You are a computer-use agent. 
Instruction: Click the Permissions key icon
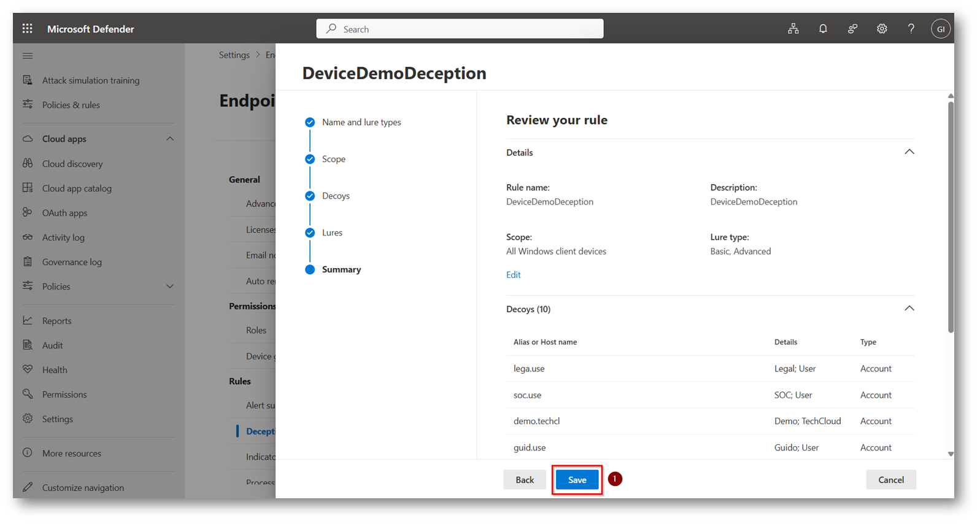point(28,394)
